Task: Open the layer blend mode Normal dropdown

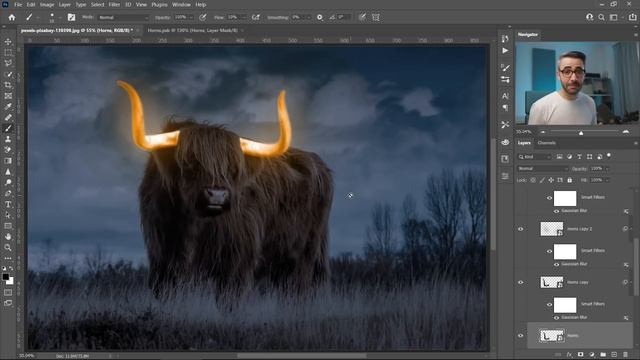Action: [x=542, y=169]
